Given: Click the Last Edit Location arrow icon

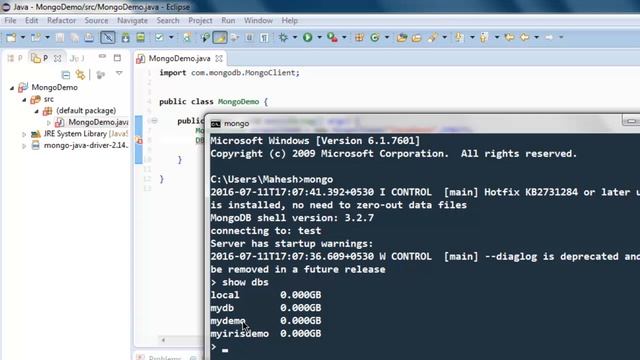Looking at the screenshot, I should pos(509,38).
